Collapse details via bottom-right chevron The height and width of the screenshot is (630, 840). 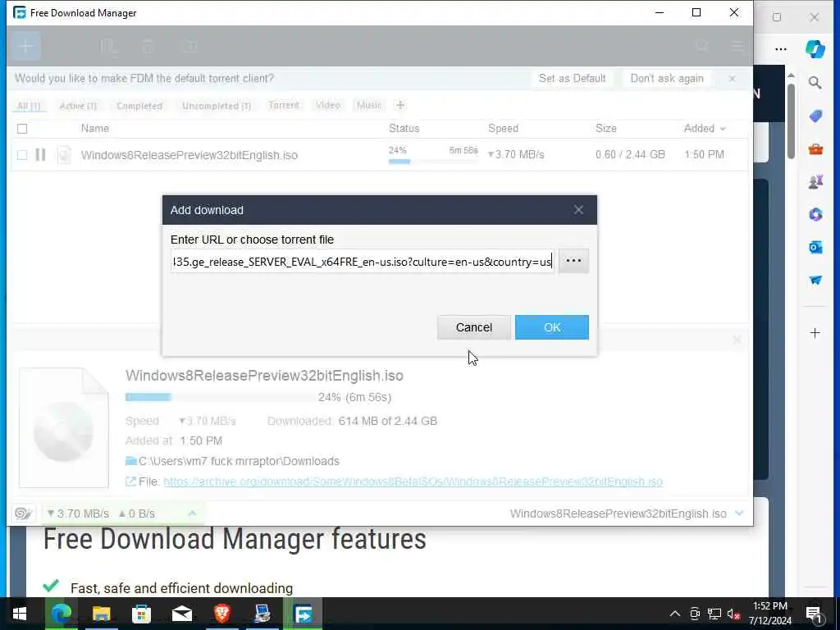[x=739, y=514]
